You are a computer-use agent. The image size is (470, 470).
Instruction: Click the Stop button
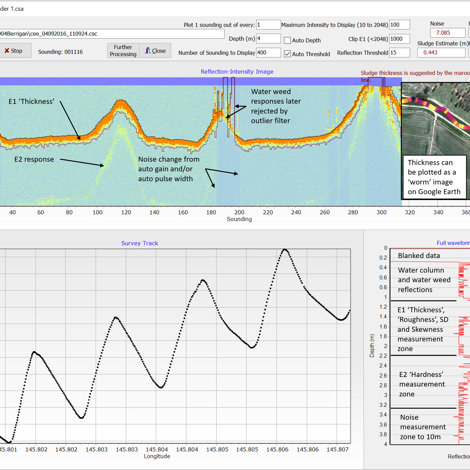[15, 51]
